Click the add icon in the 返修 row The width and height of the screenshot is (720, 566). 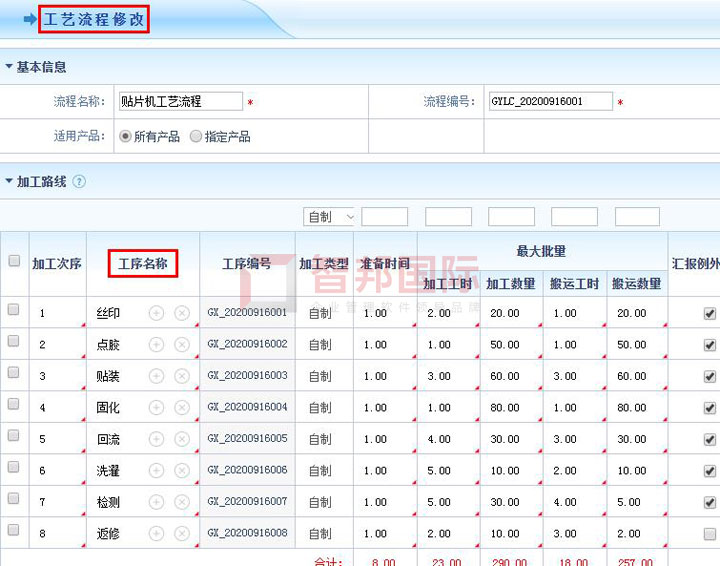pyautogui.click(x=156, y=533)
